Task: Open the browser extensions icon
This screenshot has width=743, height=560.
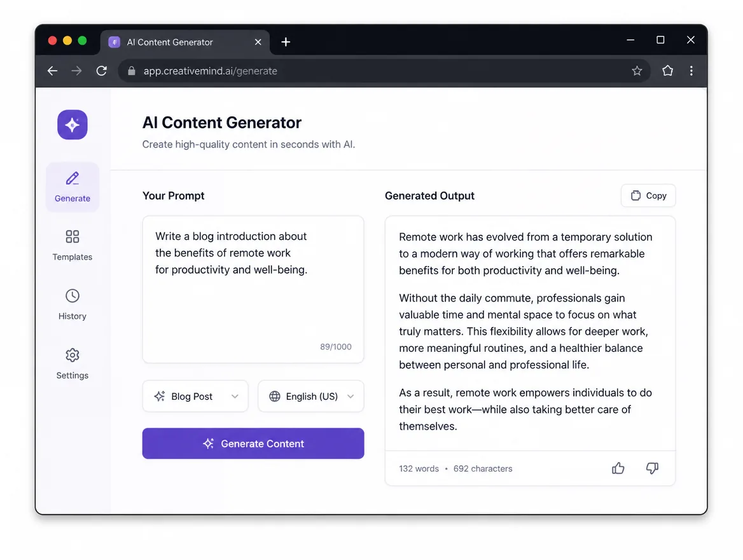Action: coord(668,71)
